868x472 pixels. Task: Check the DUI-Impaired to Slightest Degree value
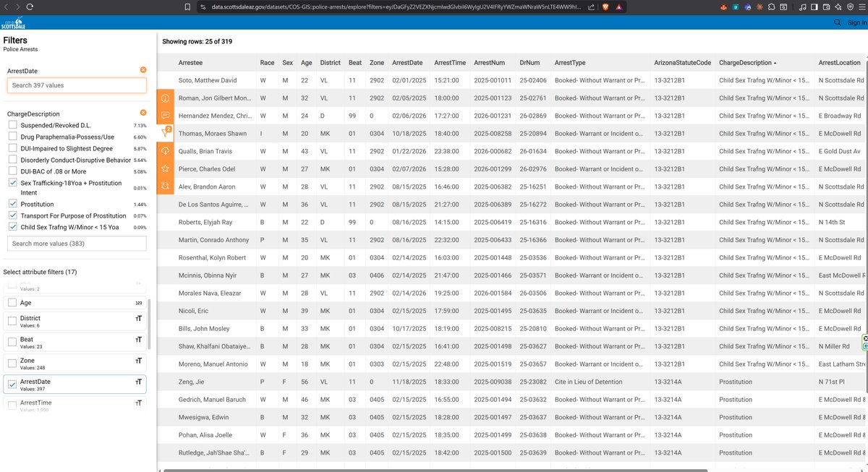coord(13,148)
